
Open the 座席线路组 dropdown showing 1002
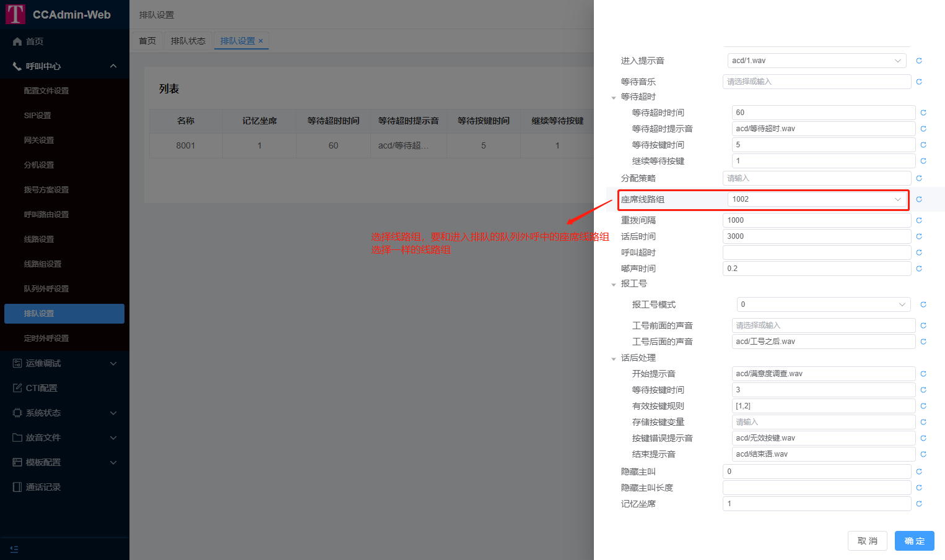[x=816, y=199]
